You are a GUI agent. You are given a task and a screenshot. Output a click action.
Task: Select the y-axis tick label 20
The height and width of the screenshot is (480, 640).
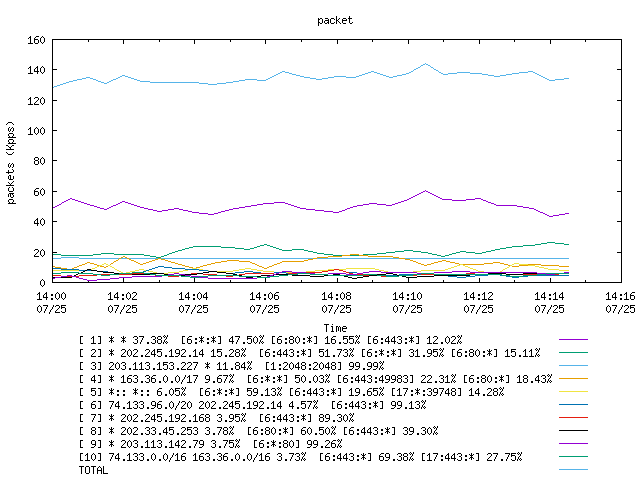[39, 252]
